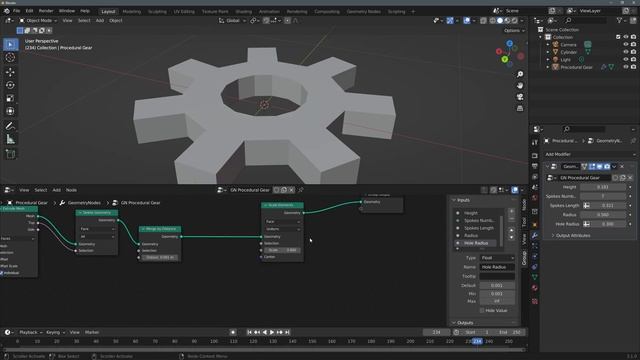Open the viewport Options dropdown
Image resolution: width=640 pixels, height=360 pixels.
pos(514,31)
